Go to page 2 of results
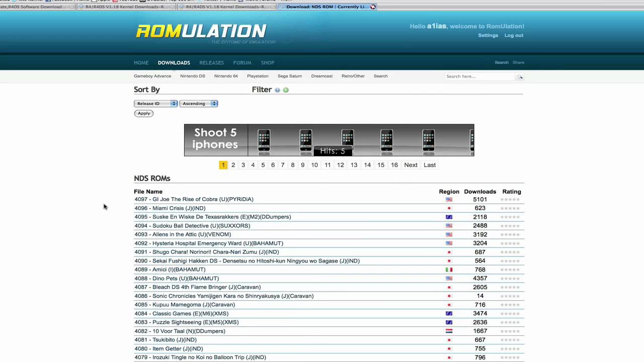 [x=233, y=165]
